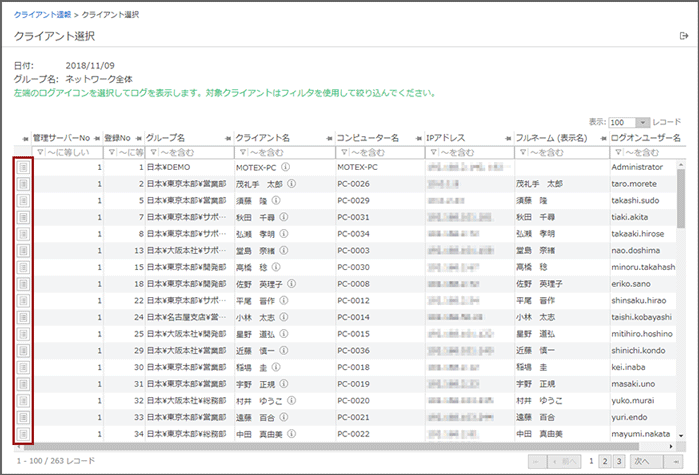
Task: Open log icon for PC-0018 row
Action: [x=24, y=368]
